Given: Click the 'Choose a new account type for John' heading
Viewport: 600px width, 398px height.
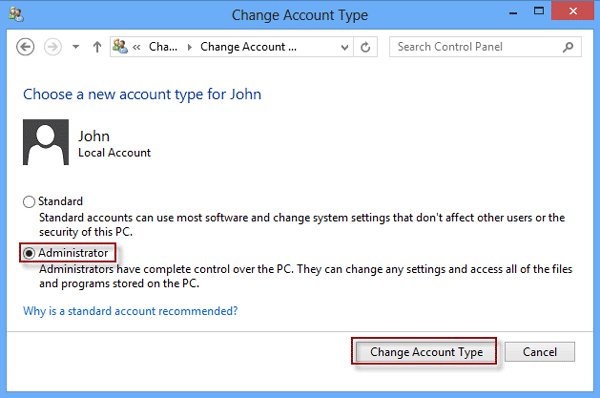Looking at the screenshot, I should (142, 95).
